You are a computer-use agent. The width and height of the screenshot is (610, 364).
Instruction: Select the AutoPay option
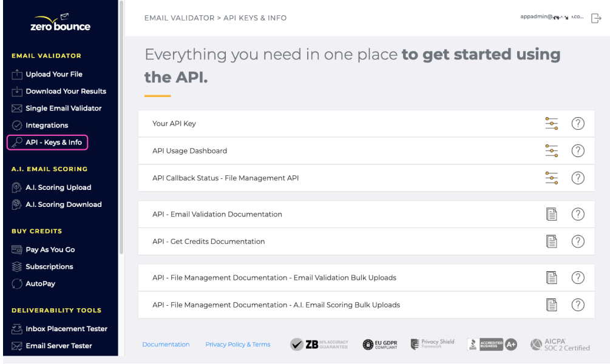[x=41, y=283]
